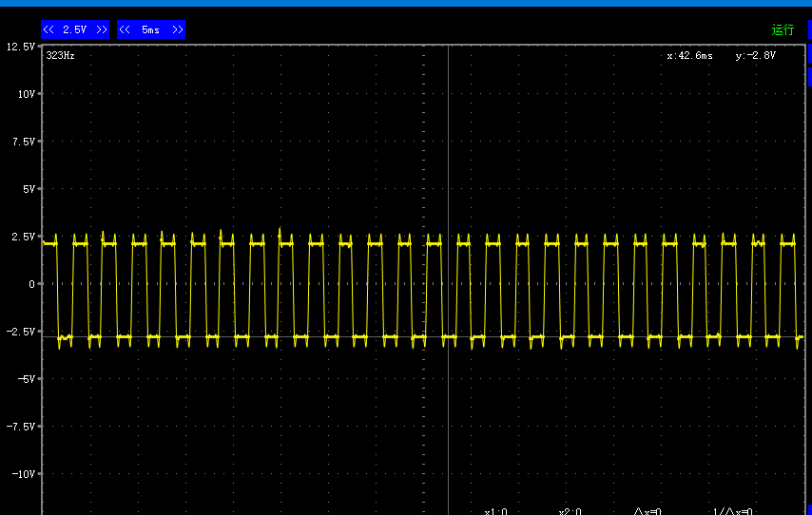Viewport: 812px width, 515px height.
Task: Click the Δx=0 delta readout
Action: click(x=648, y=511)
